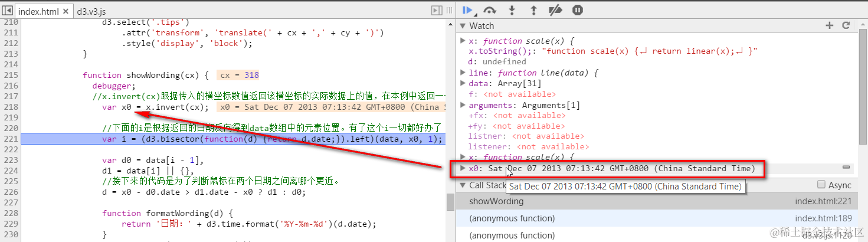868x242 pixels.
Task: Toggle breakpoint on line number 221
Action: (x=11, y=139)
